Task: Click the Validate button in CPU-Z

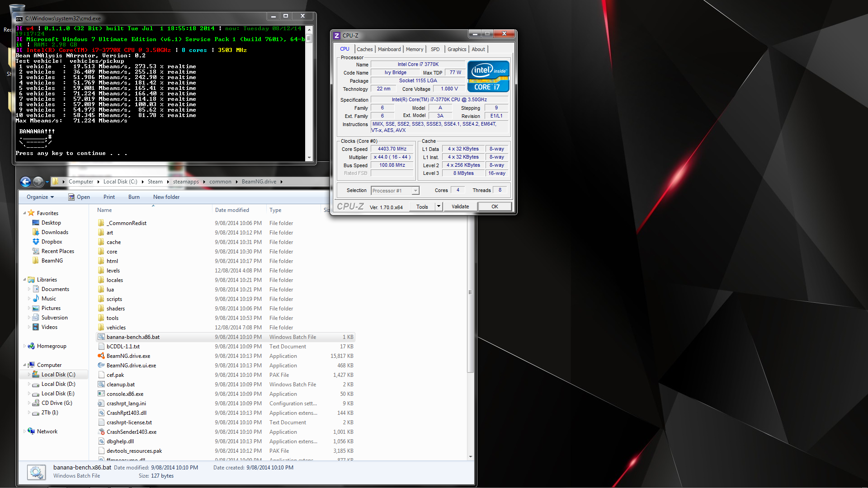Action: pyautogui.click(x=460, y=206)
